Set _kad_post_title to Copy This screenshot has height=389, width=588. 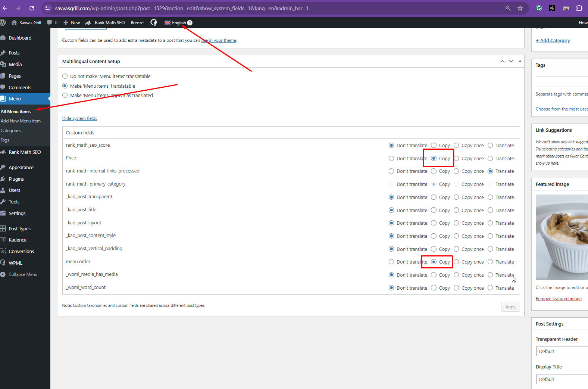[x=434, y=210]
